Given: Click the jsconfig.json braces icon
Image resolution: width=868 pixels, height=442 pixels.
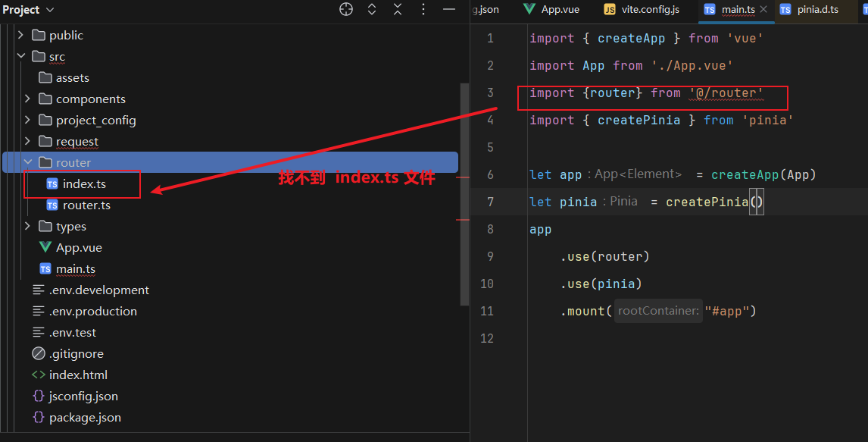Looking at the screenshot, I should pyautogui.click(x=38, y=396).
